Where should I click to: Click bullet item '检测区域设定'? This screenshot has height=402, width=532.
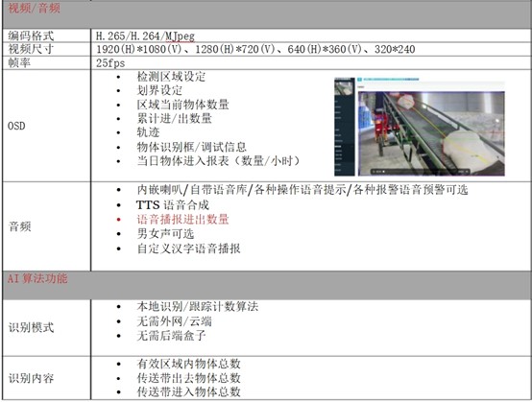pos(171,77)
